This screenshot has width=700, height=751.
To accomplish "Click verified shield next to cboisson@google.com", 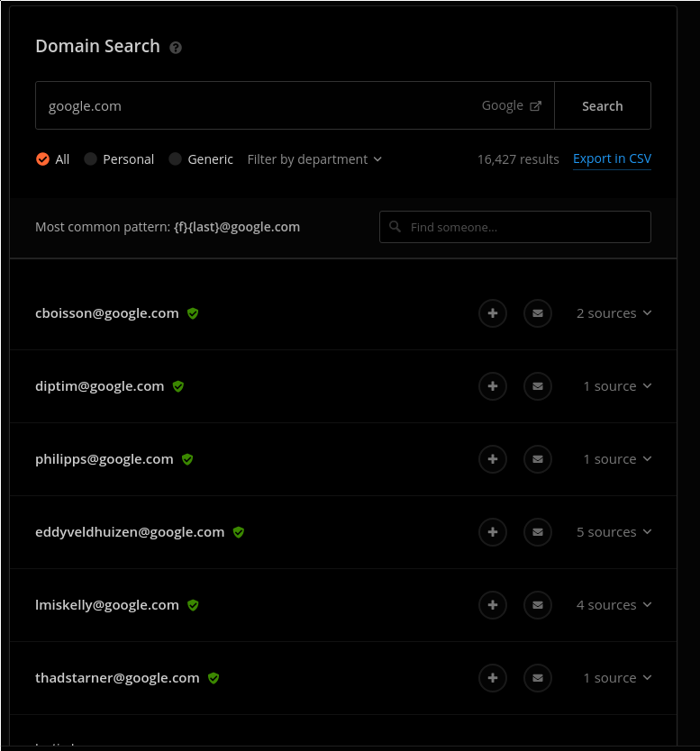I will pos(193,313).
